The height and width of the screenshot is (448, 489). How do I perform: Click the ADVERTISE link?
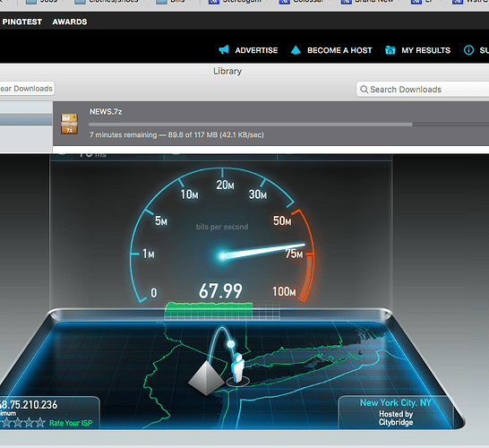pyautogui.click(x=256, y=50)
